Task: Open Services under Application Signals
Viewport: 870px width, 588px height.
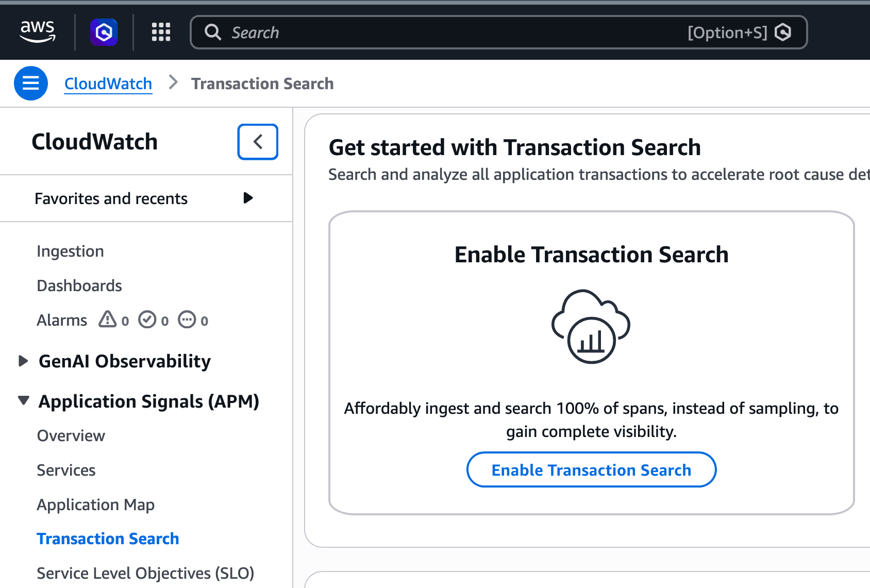Action: [x=66, y=470]
